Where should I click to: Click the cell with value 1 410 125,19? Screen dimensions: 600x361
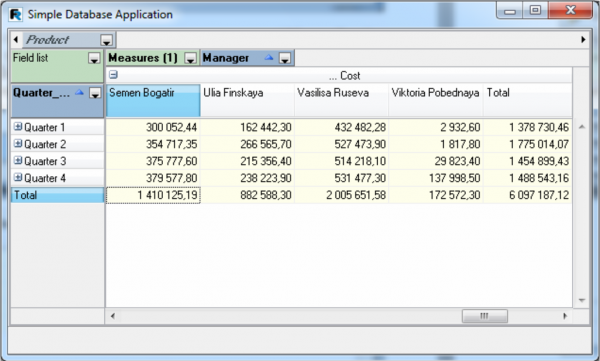coord(153,195)
